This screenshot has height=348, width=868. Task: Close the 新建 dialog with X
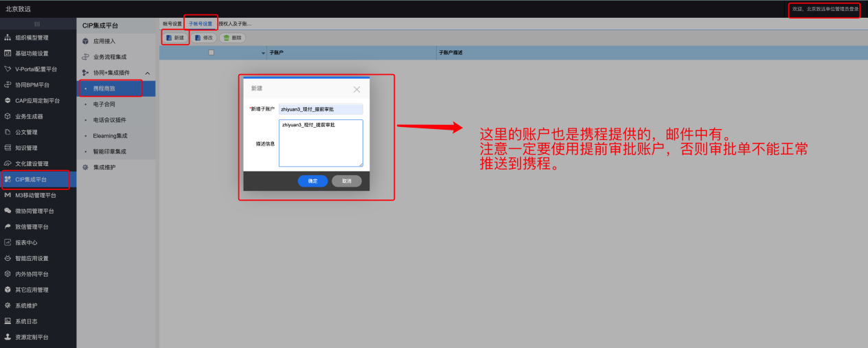tap(356, 89)
